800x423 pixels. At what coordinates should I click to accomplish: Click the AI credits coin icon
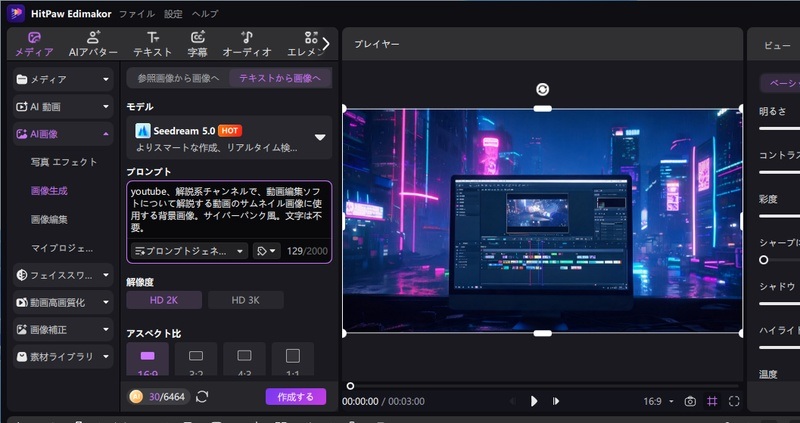coord(136,396)
